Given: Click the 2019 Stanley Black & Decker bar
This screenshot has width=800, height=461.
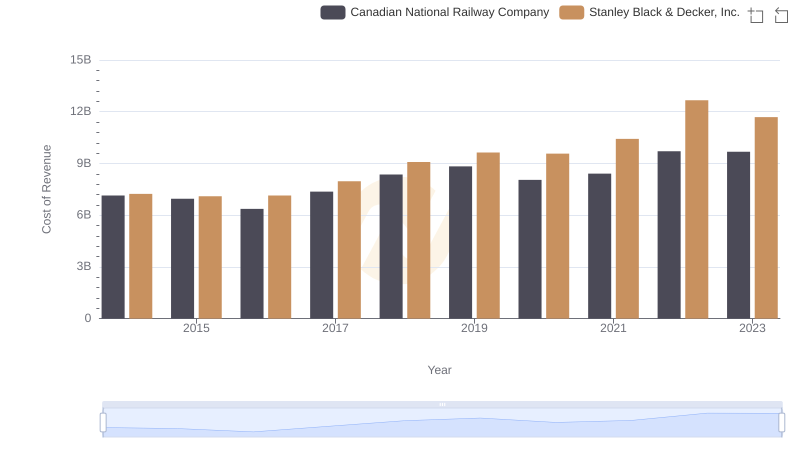Looking at the screenshot, I should coord(488,235).
